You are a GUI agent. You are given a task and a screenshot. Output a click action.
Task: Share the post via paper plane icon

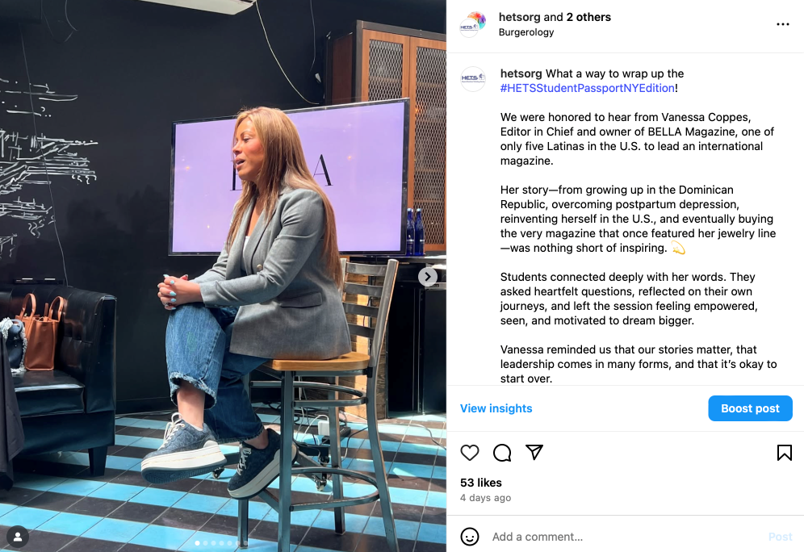tap(534, 452)
